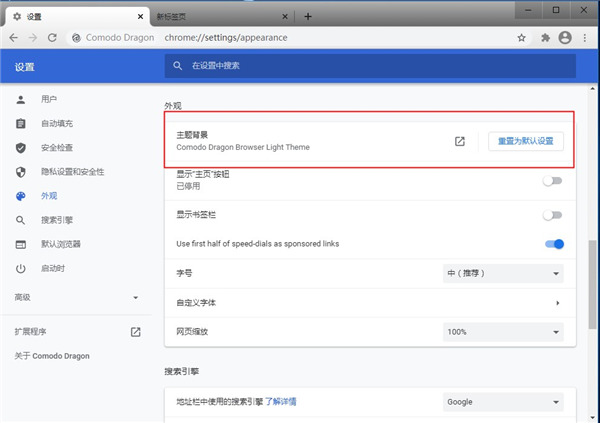This screenshot has width=600, height=423.
Task: Click the half shield icon beside 隐私设置和安全性
Action: (21, 172)
